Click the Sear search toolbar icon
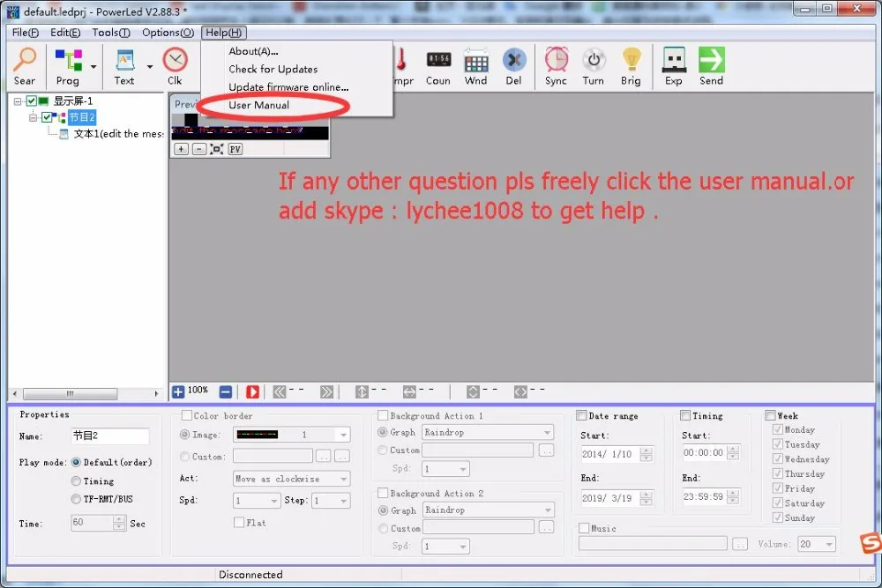 tap(24, 66)
